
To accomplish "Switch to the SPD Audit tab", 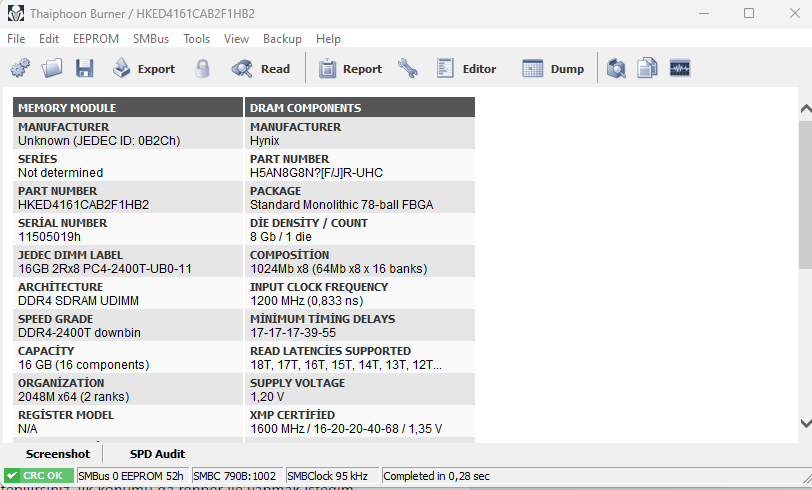I will click(x=157, y=454).
